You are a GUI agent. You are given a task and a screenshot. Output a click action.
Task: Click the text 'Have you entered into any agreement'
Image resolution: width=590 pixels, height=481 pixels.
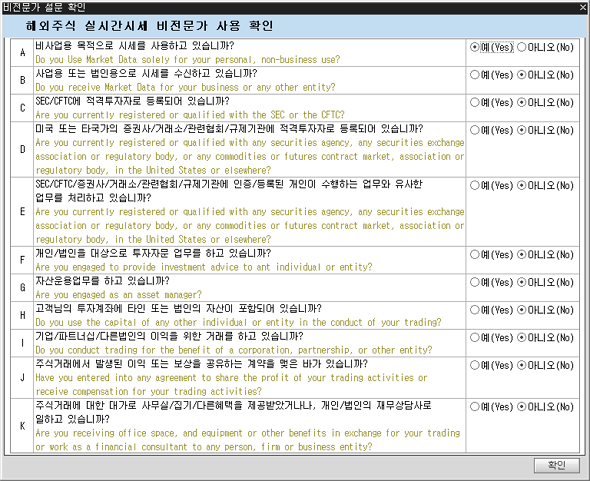click(x=116, y=378)
